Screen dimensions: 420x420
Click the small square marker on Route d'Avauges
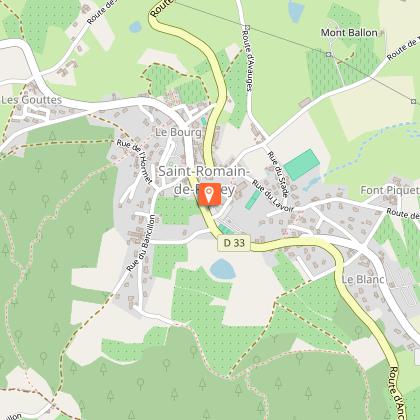[x=247, y=27]
